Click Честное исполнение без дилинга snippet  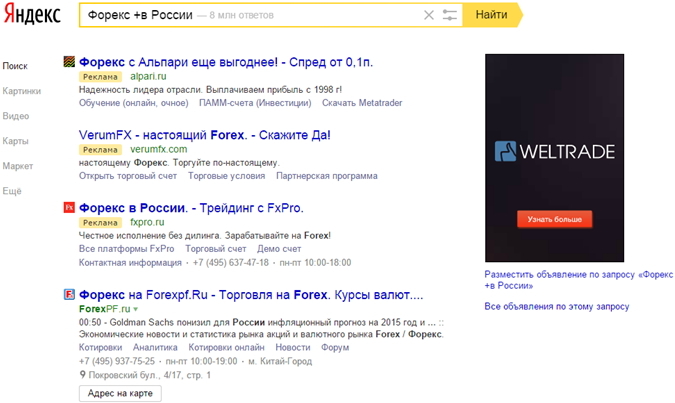pos(204,236)
